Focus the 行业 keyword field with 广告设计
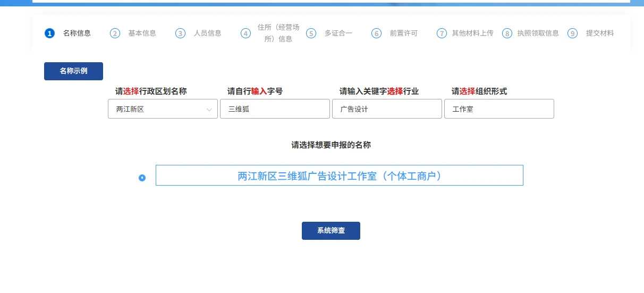Screen dimensions: 644x293 coord(387,109)
